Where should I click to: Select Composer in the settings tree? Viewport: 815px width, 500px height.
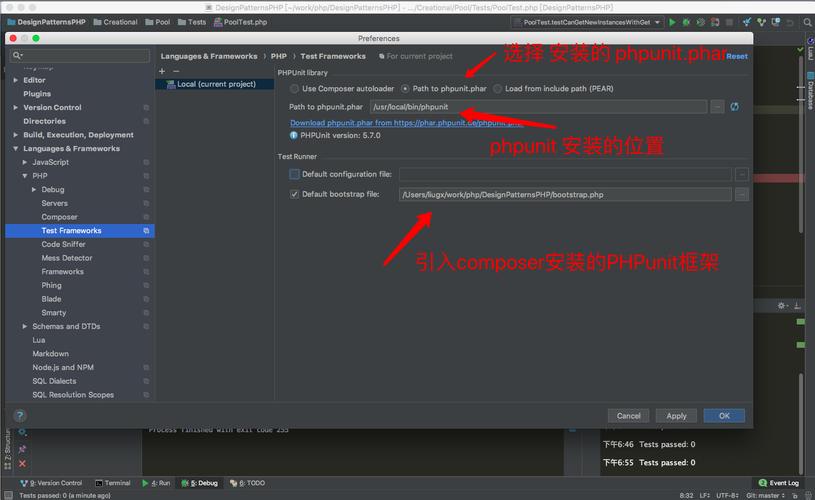pos(59,217)
